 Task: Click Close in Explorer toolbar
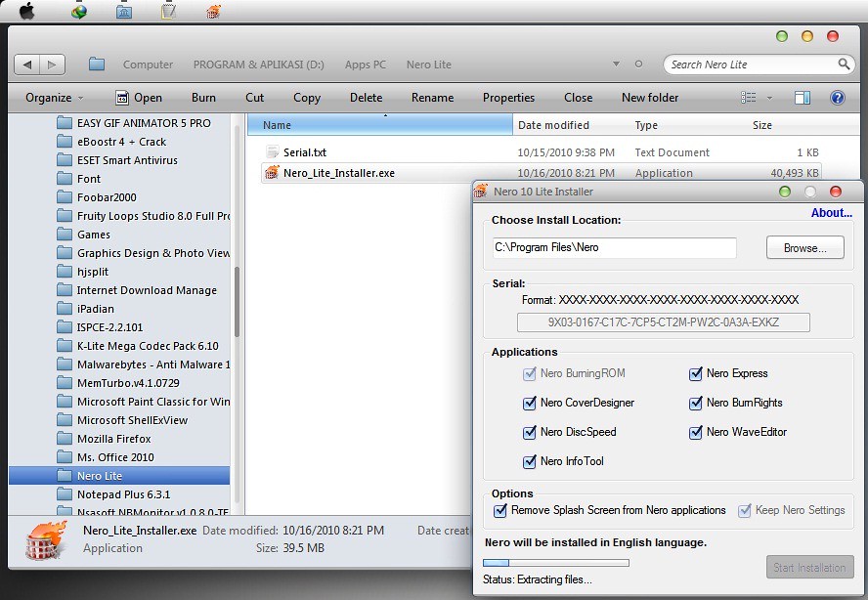578,98
